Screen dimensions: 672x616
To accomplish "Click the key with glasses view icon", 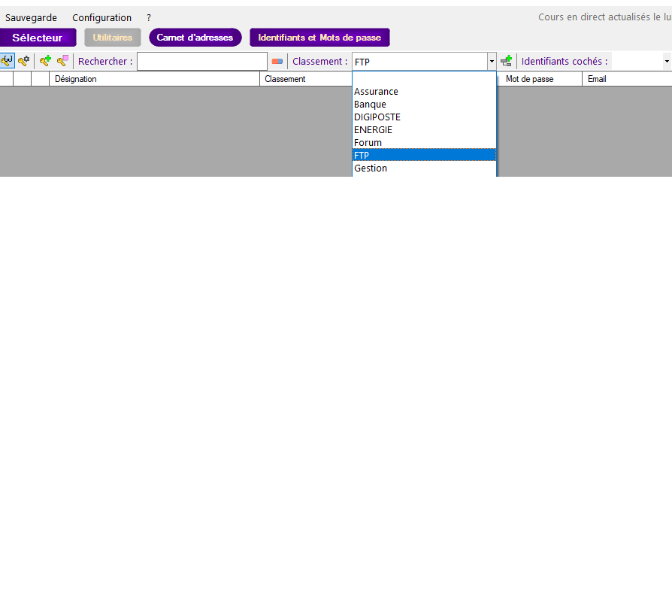I will pyautogui.click(x=7, y=61).
